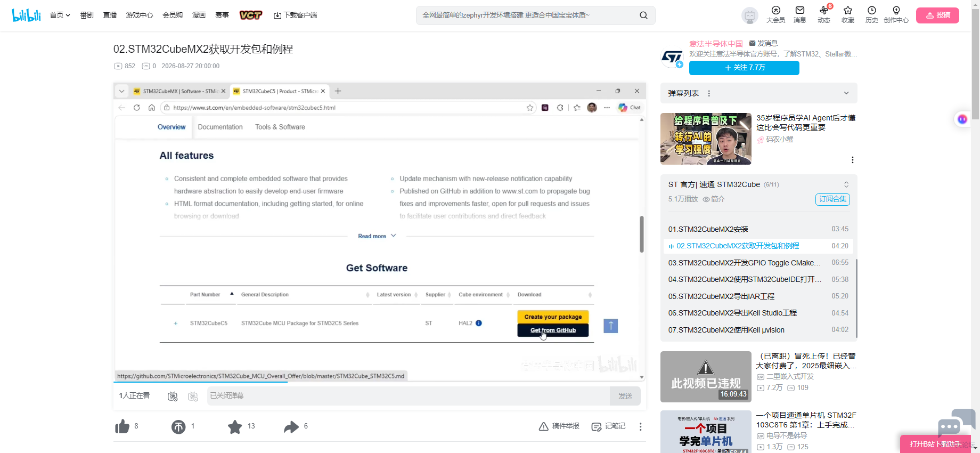This screenshot has width=980, height=453.
Task: Open the 动态 feed icon
Action: pyautogui.click(x=824, y=15)
